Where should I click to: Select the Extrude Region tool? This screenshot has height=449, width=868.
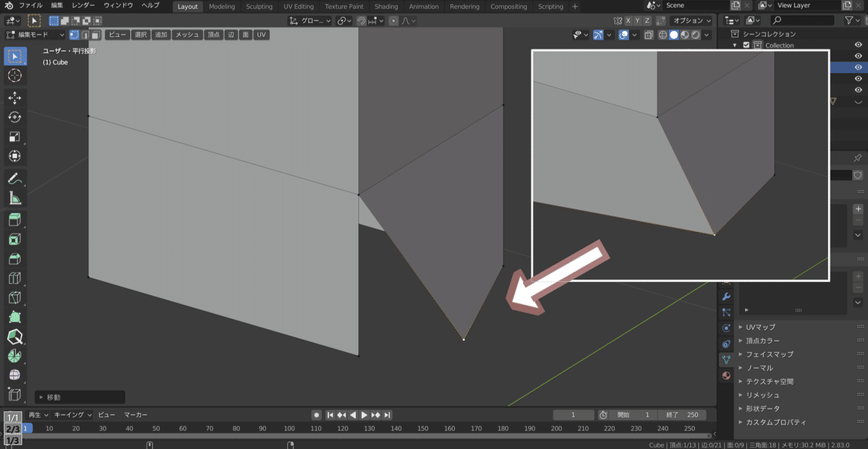15,219
